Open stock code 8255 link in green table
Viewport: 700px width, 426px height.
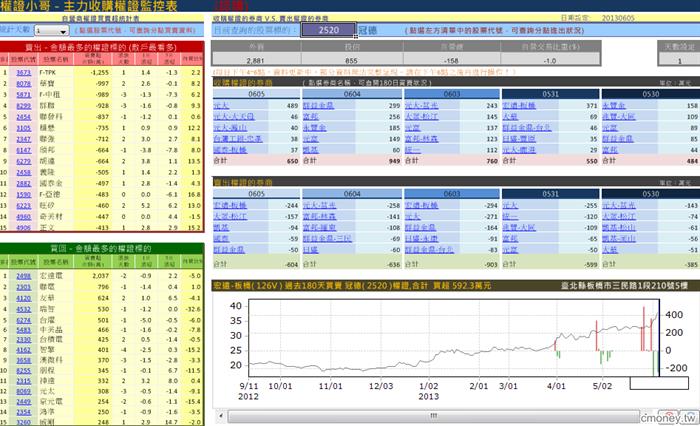pyautogui.click(x=24, y=371)
